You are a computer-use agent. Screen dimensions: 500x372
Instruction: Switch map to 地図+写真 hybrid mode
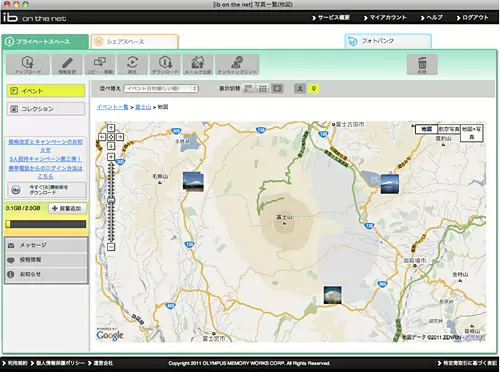471,133
